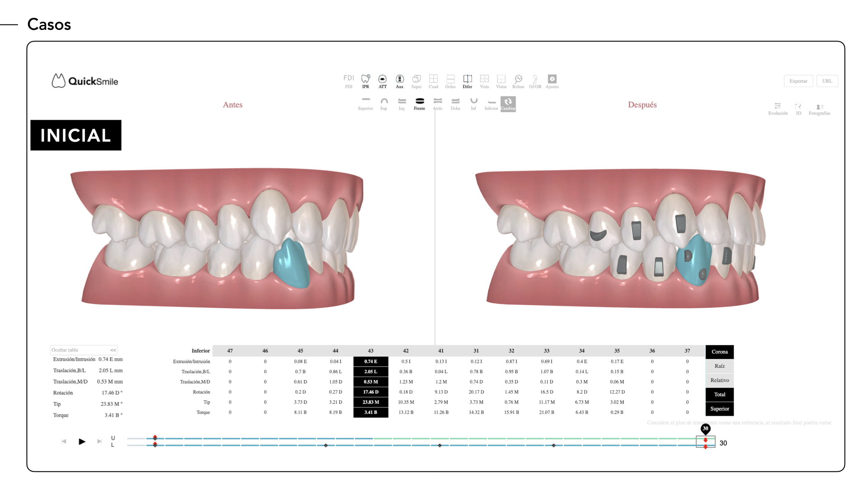
Task: Select the Corona toggle
Action: coord(720,352)
